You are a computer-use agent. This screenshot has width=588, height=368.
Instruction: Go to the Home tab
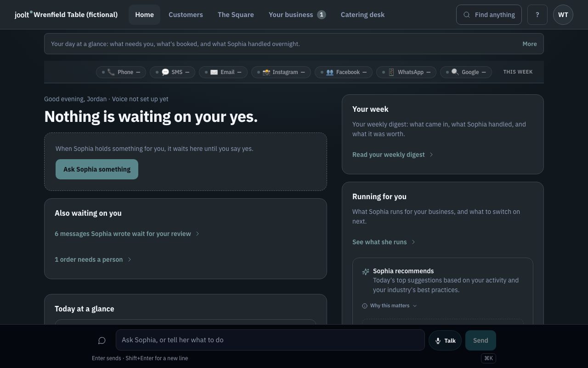click(x=144, y=15)
